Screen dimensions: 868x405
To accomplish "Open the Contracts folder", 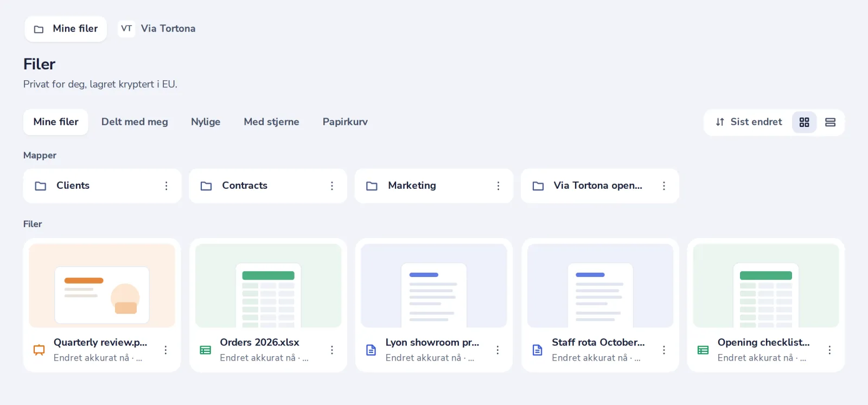I will [x=268, y=186].
